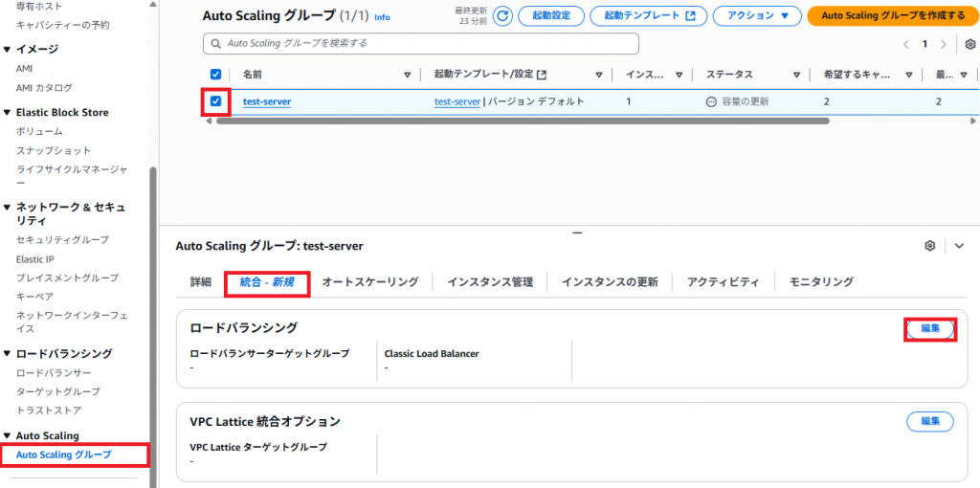
Task: Toggle select-all checkbox in table header
Action: [215, 75]
